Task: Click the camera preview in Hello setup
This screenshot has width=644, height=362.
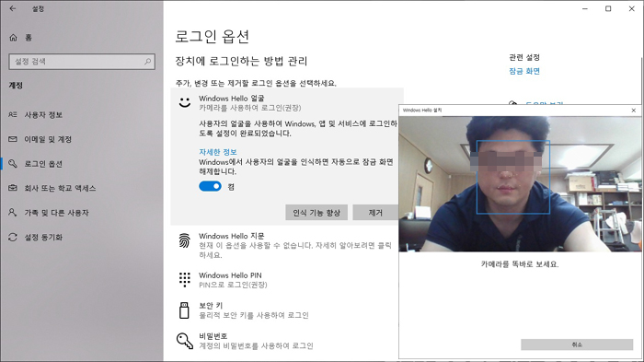Action: (520, 184)
